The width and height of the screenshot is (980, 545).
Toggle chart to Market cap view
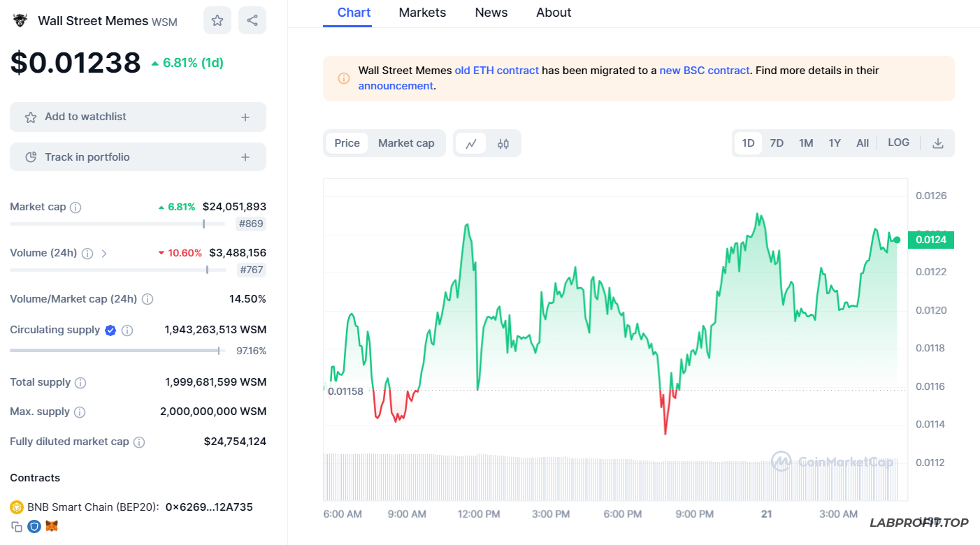pos(406,143)
